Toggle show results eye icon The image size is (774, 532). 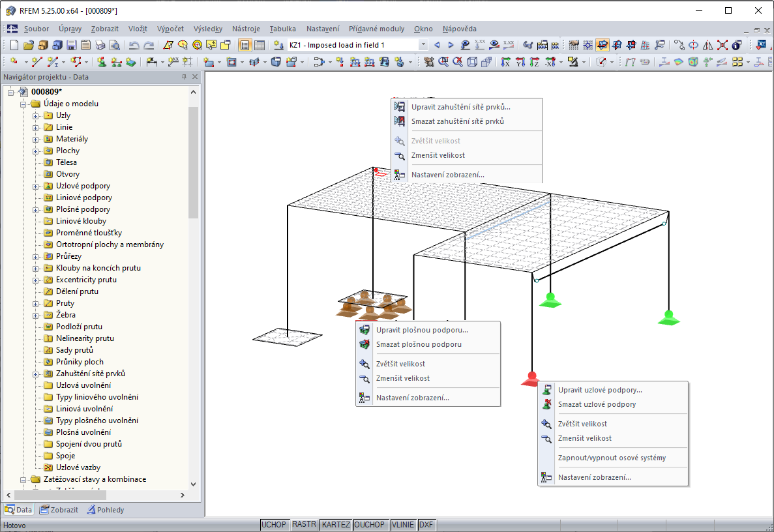point(494,45)
